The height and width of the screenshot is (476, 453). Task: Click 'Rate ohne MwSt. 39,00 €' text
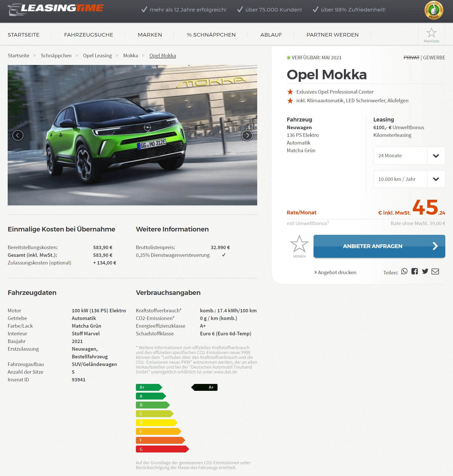(x=418, y=223)
